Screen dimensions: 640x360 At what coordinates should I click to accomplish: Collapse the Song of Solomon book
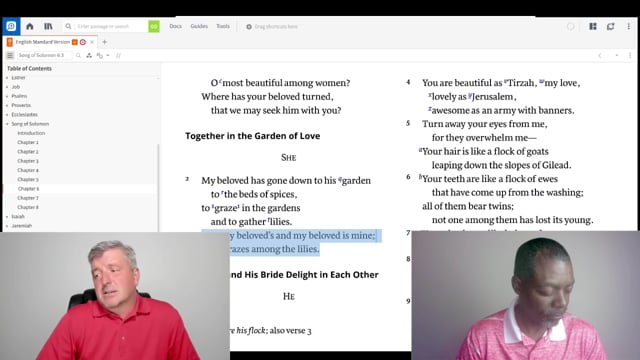[7, 124]
